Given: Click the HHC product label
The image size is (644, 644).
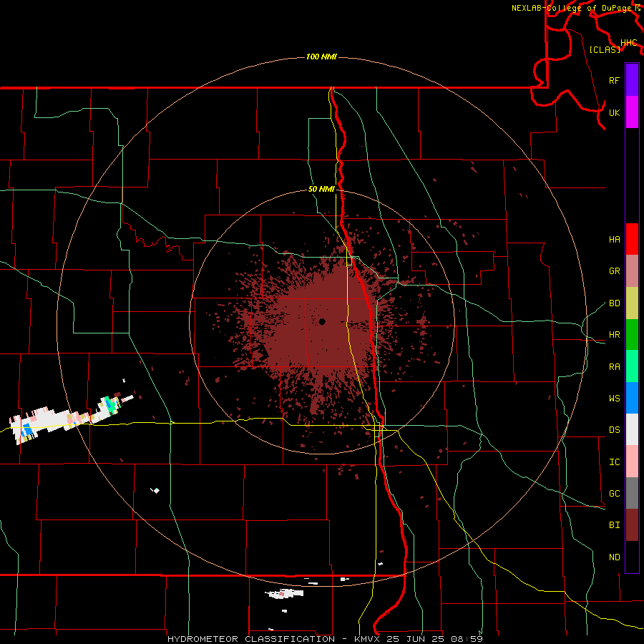Looking at the screenshot, I should click(628, 43).
